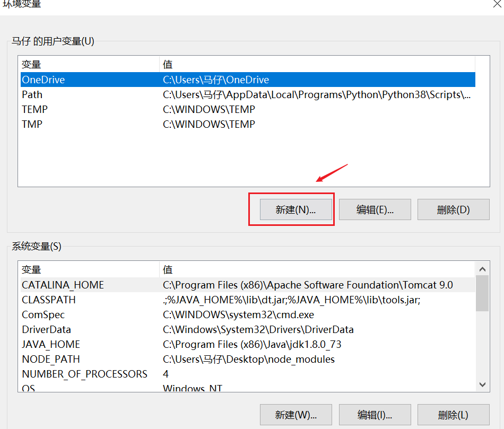This screenshot has width=504, height=429.
Task: Click the user variables 删除(D) button
Action: [453, 209]
